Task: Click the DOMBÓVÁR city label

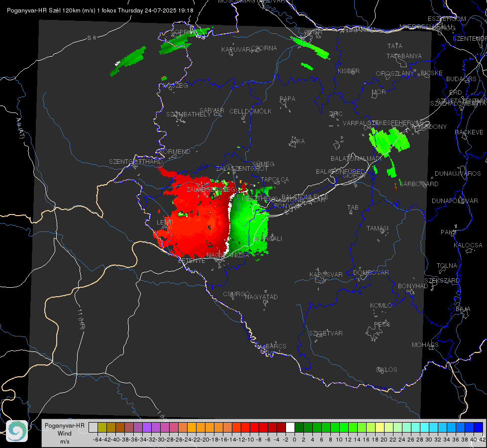Action: click(371, 273)
